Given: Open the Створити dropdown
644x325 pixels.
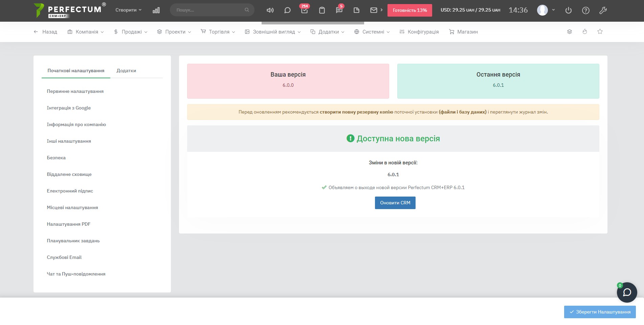Looking at the screenshot, I should pyautogui.click(x=129, y=10).
